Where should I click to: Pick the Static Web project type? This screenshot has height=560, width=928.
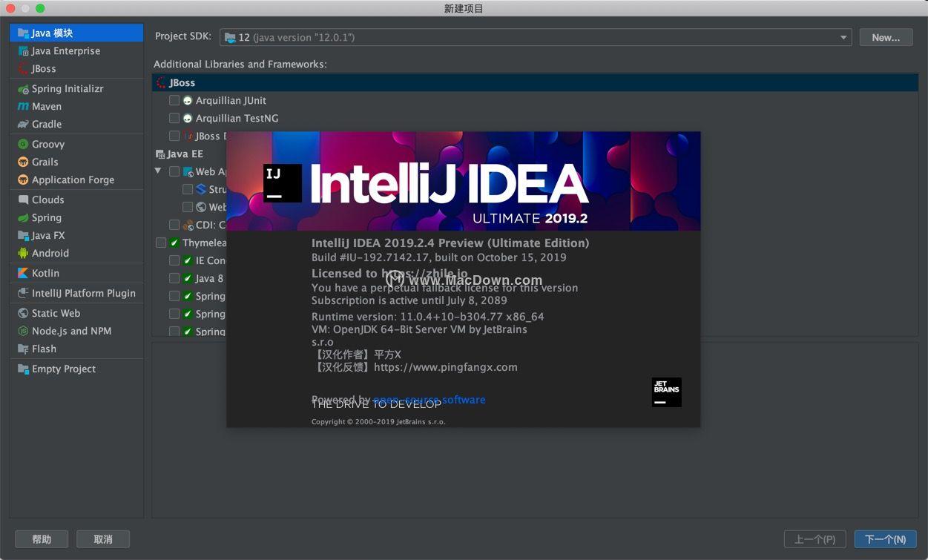click(76, 313)
